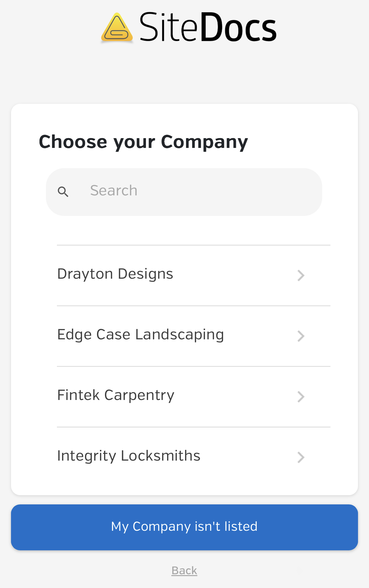Click the SiteDocs wordmark text

click(x=208, y=27)
